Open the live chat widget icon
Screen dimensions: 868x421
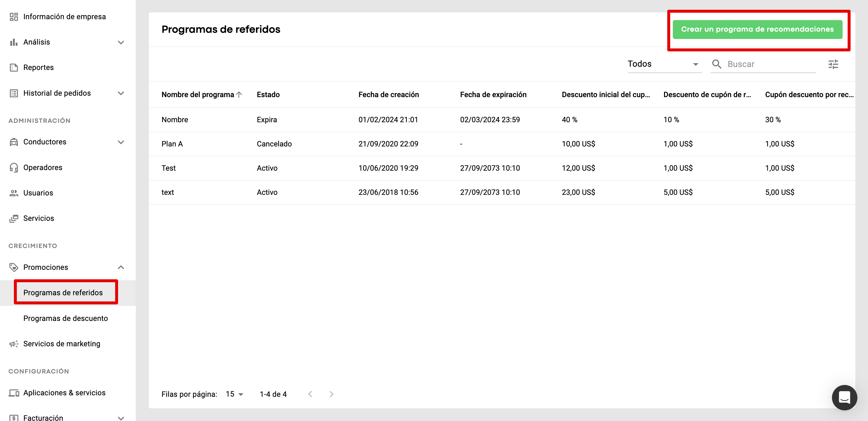tap(844, 397)
